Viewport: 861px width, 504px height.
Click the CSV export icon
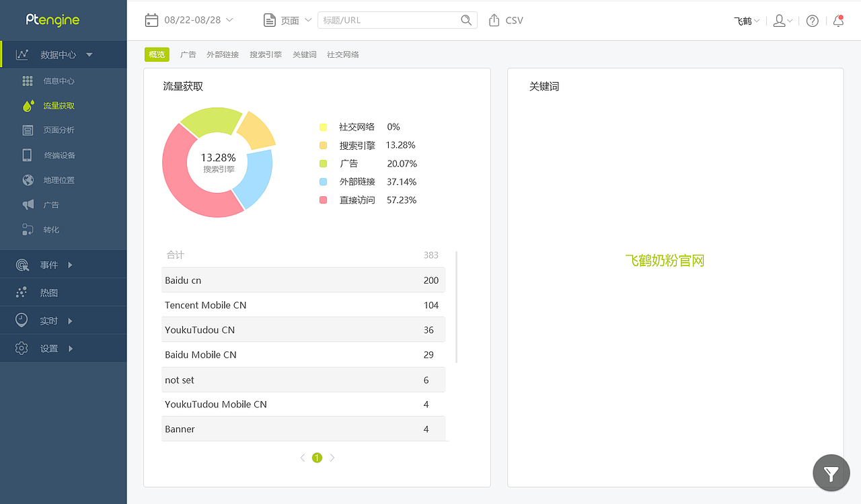click(494, 20)
